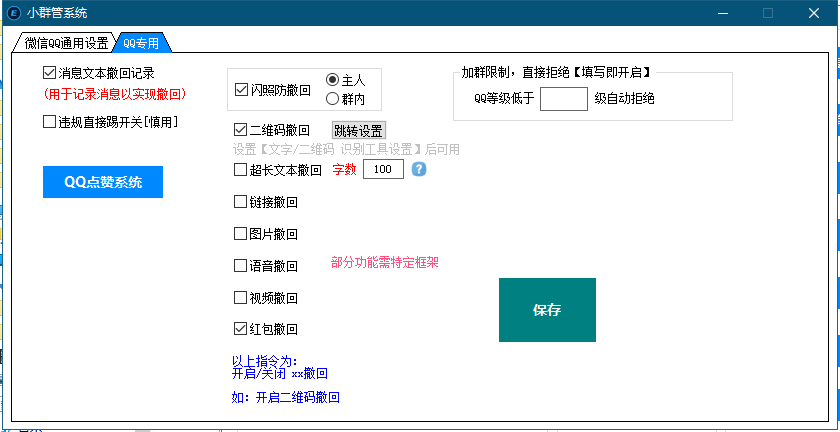The image size is (840, 432).
Task: Select the QQ专用 tab
Action: coord(141,43)
